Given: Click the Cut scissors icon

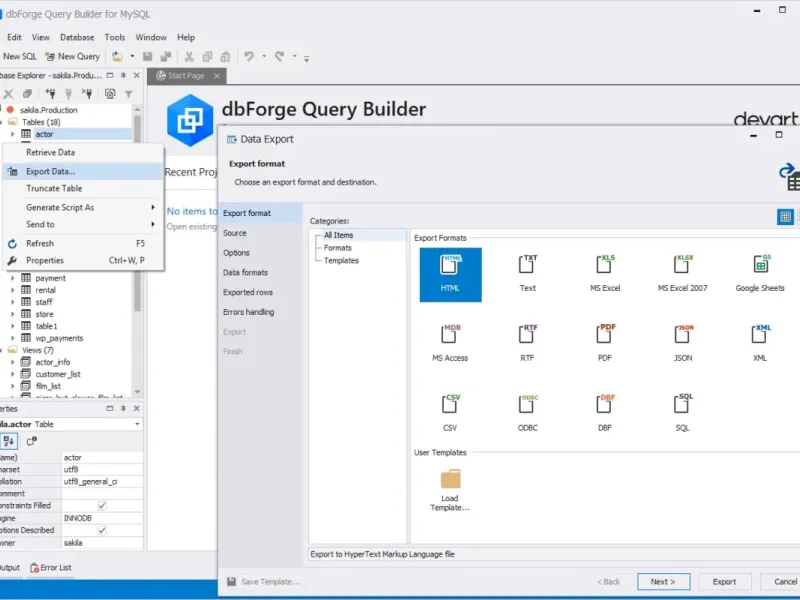Looking at the screenshot, I should pyautogui.click(x=189, y=57).
